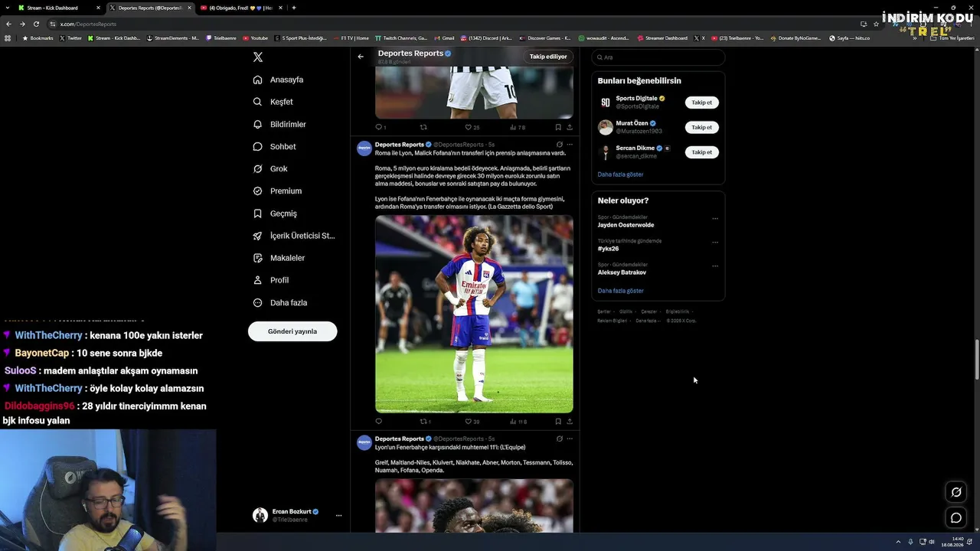Open Grok from sidebar
Viewport: 980px width, 551px height.
(270, 168)
